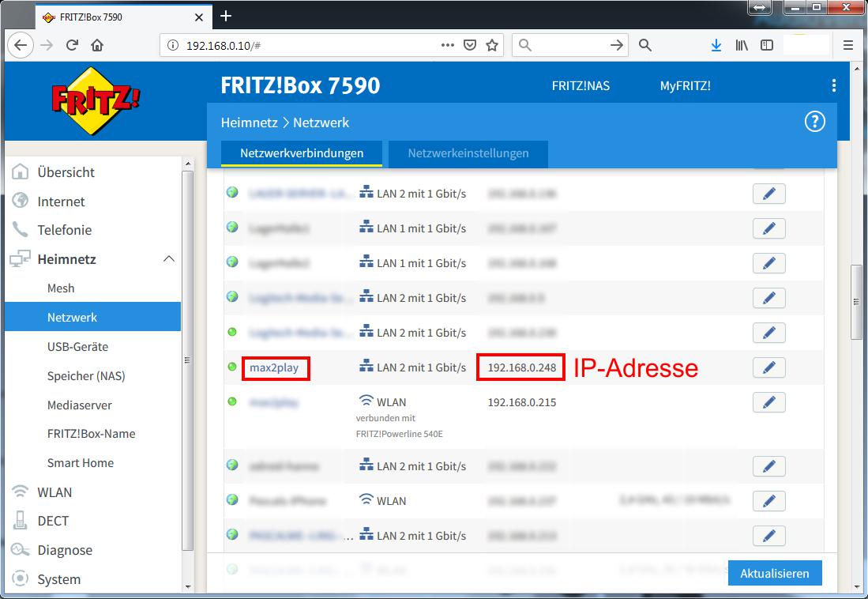Click the IP address 192.168.0.215

[x=522, y=402]
